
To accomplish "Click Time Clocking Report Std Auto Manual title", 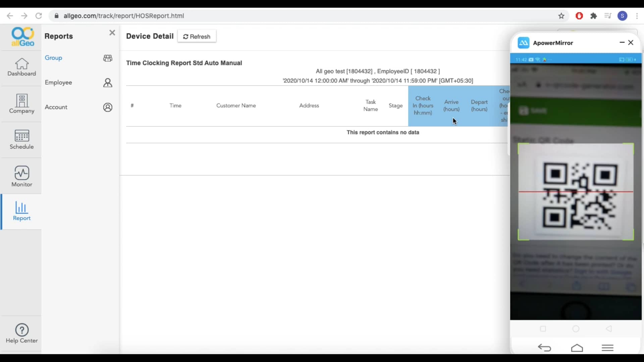I will [x=184, y=63].
